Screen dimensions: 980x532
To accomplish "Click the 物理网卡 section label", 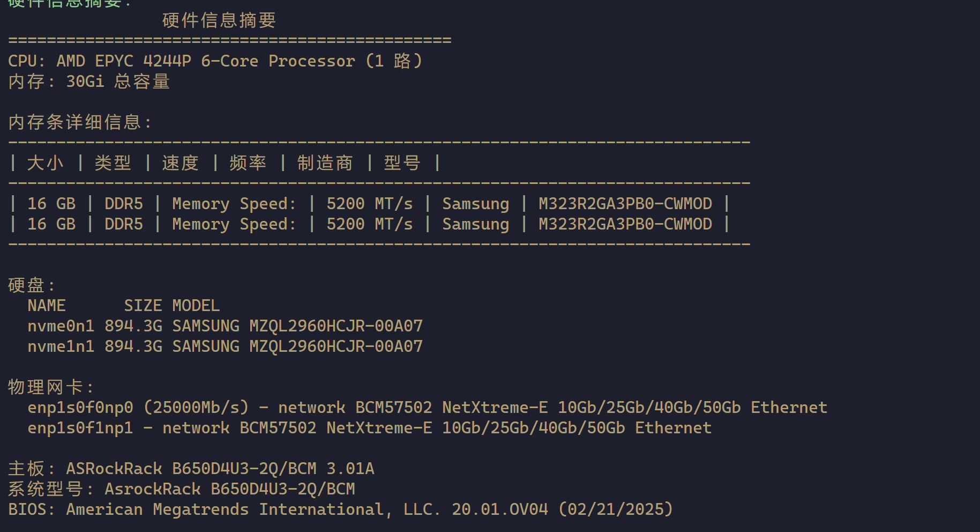I will pyautogui.click(x=51, y=387).
